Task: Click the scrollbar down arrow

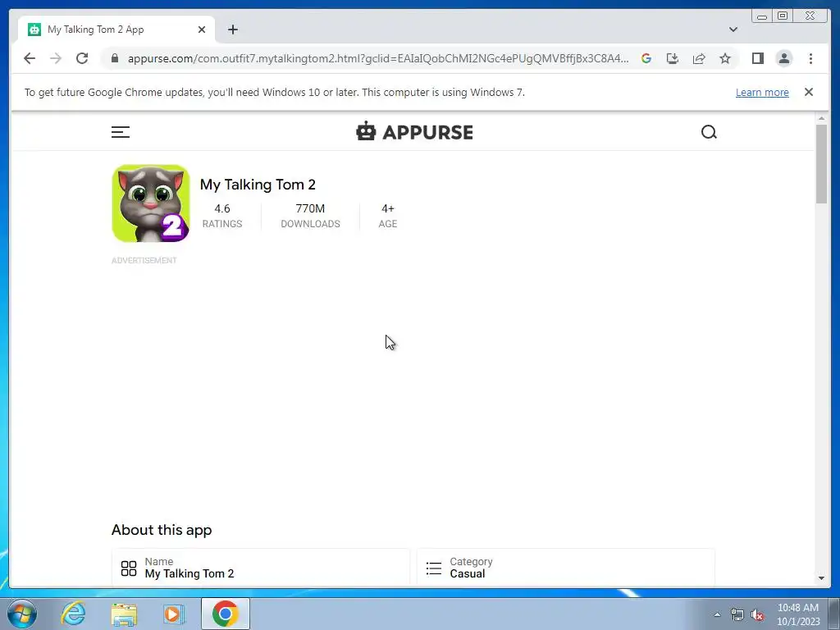Action: pyautogui.click(x=821, y=578)
